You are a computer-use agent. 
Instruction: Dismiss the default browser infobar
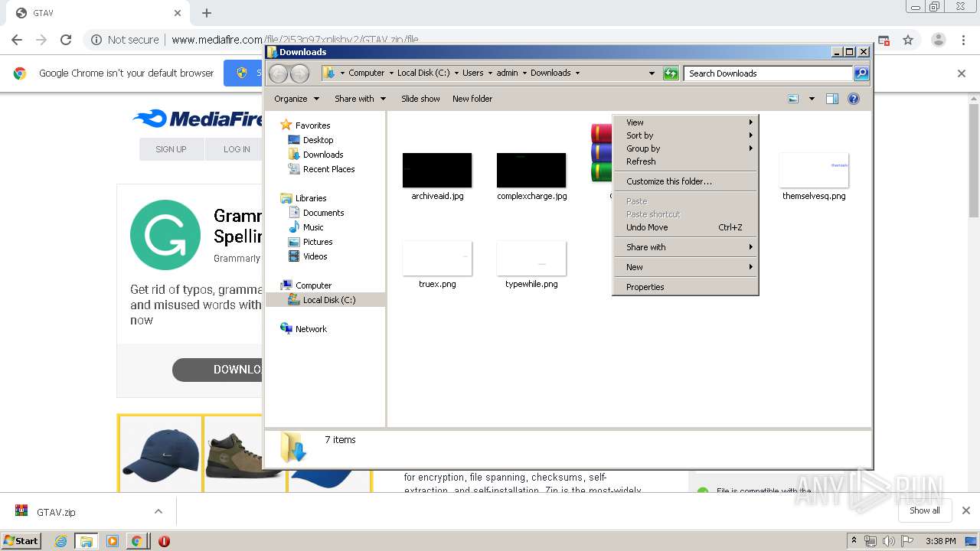point(962,73)
